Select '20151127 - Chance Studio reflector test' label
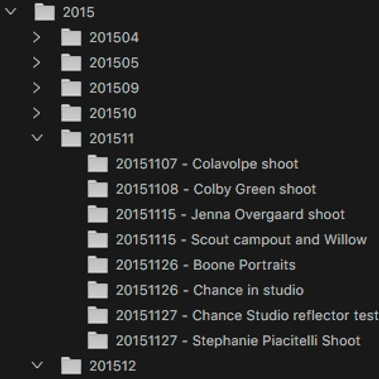Image resolution: width=379 pixels, height=379 pixels. (247, 316)
